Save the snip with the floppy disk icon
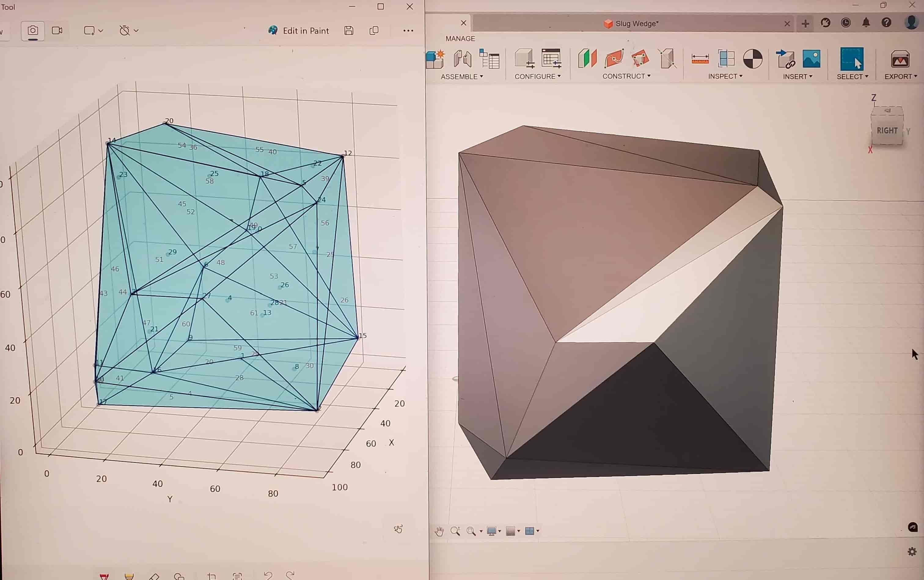Viewport: 924px width, 580px height. click(349, 31)
